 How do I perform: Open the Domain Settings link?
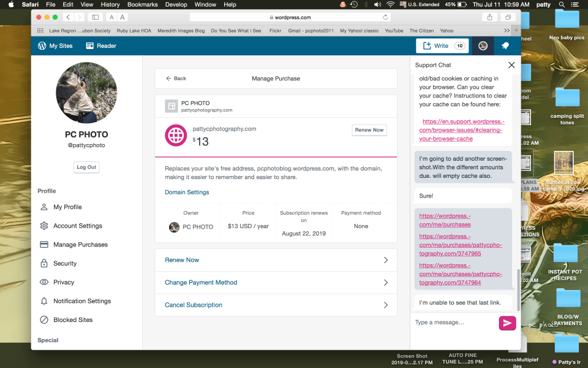pos(187,192)
